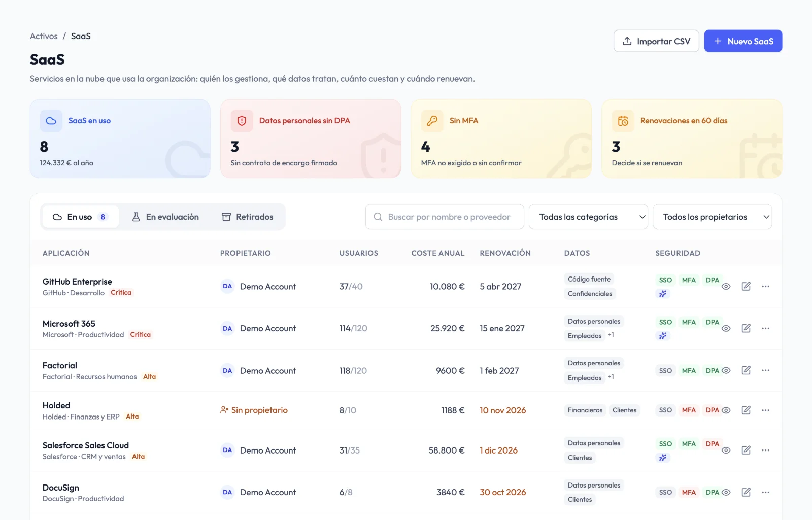Go to Activos in the breadcrumb
Viewport: 812px width, 520px height.
click(44, 36)
